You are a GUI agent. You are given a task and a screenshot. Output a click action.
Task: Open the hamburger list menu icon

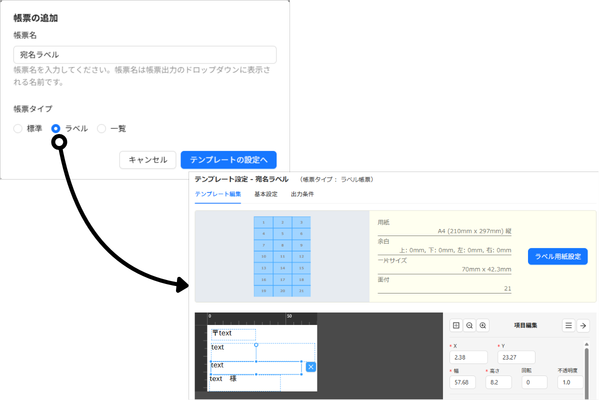tap(568, 325)
